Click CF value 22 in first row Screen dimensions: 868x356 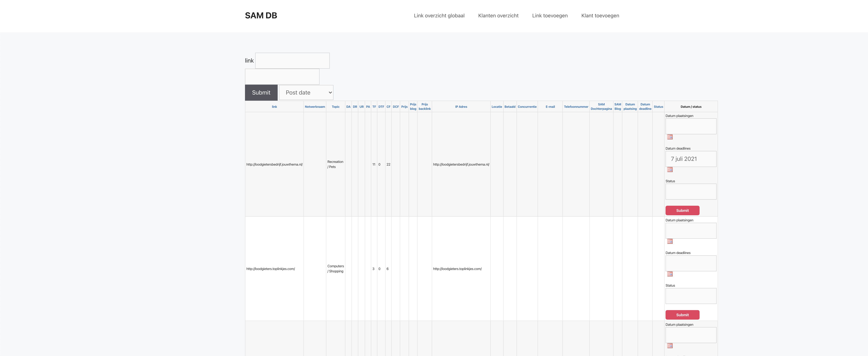point(388,164)
